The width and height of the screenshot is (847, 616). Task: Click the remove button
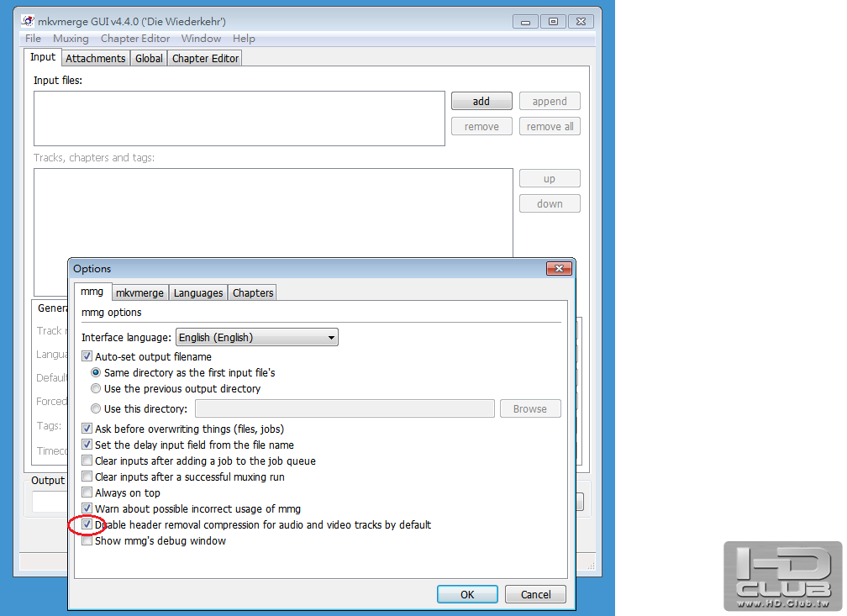[481, 126]
